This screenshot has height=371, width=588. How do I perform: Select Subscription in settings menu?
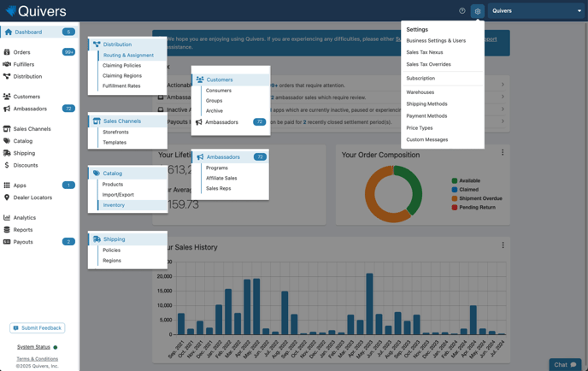click(x=420, y=78)
